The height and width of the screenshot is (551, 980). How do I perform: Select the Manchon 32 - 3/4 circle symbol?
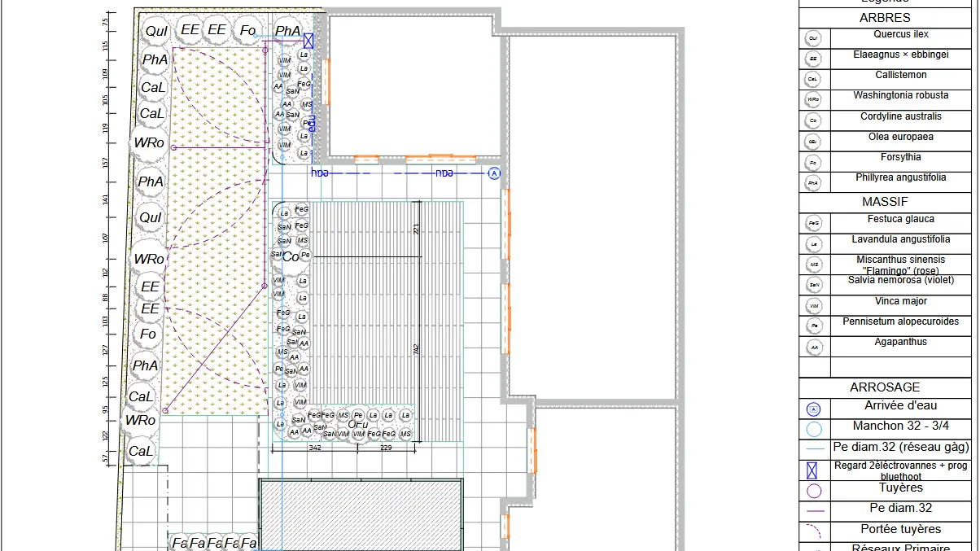point(814,429)
